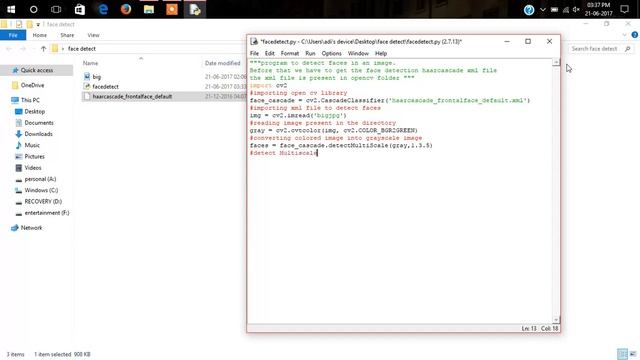This screenshot has height=360, width=640.
Task: Switch to the Share ribbon tab
Action: 67,35
